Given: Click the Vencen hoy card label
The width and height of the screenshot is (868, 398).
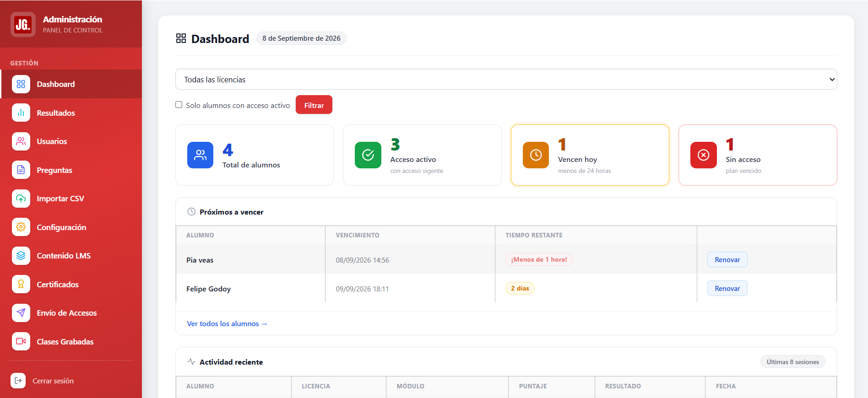Looking at the screenshot, I should point(577,159).
